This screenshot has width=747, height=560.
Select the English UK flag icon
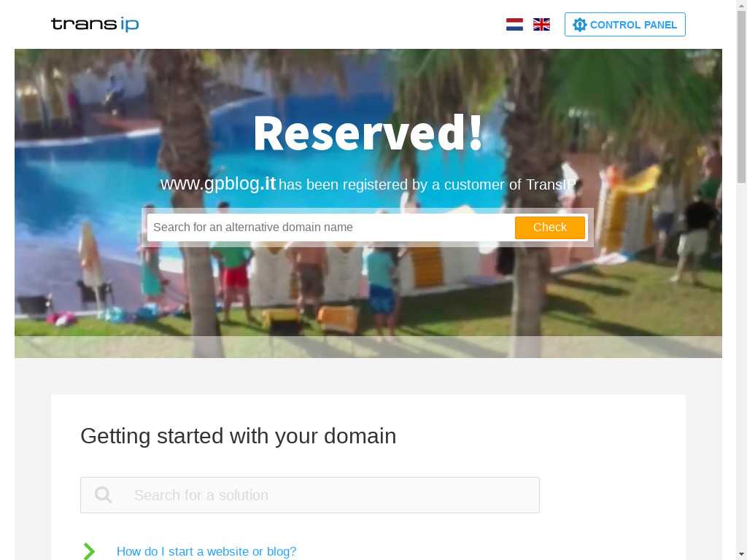click(541, 24)
